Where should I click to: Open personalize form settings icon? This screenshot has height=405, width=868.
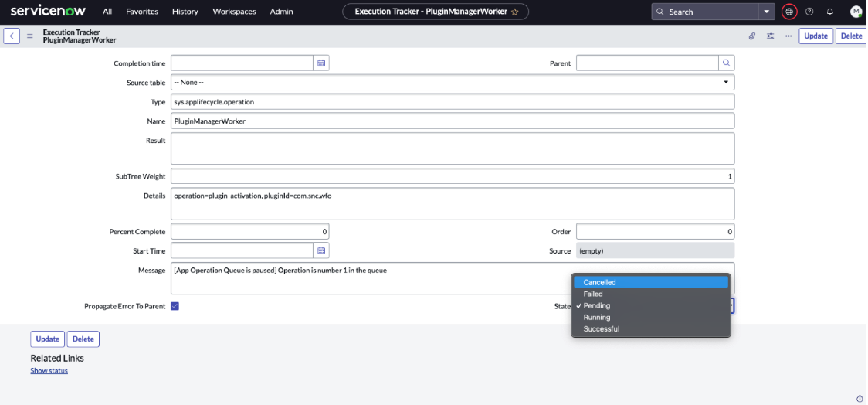tap(770, 36)
